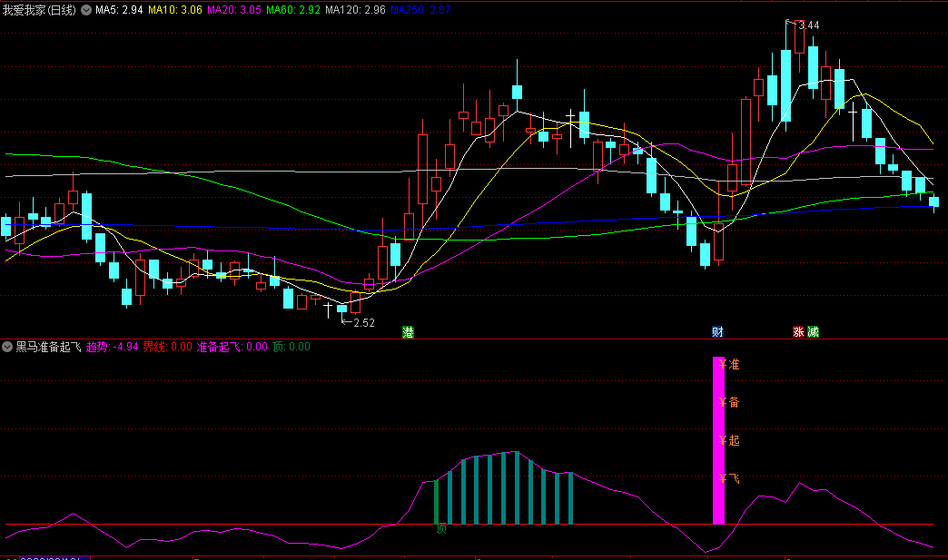This screenshot has height=560, width=948.
Task: Click the 趋势: -4.94 indicator value
Action: pos(113,347)
